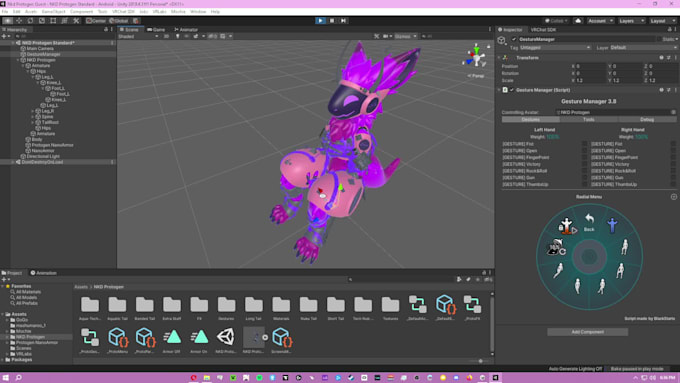The height and width of the screenshot is (383, 680).
Task: Open the Gizmos dropdown in the Scene view
Action: (405, 36)
